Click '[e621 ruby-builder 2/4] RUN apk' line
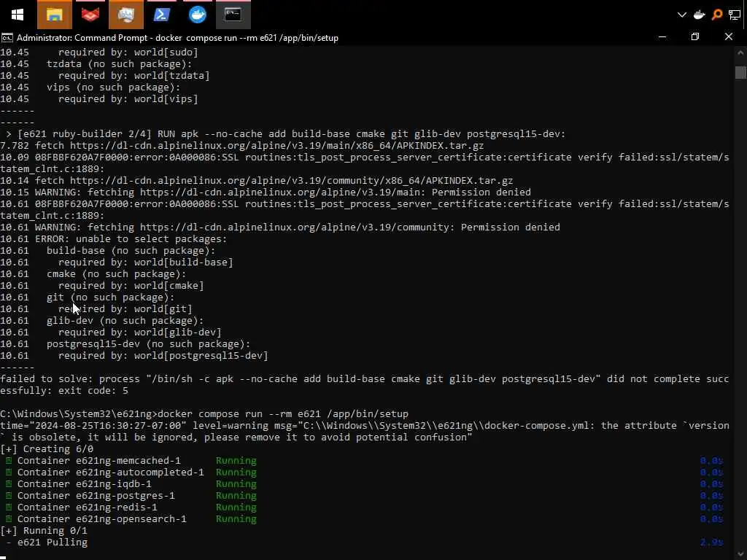747x560 pixels. click(x=292, y=134)
